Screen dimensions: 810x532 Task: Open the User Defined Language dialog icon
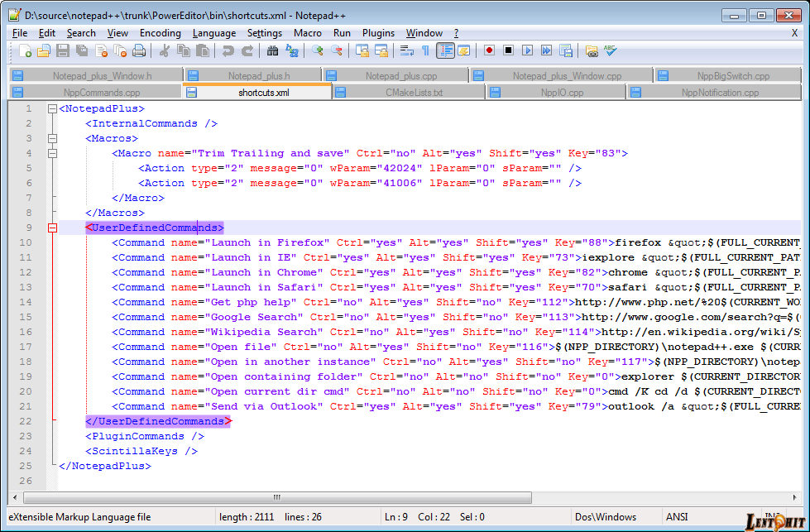pyautogui.click(x=464, y=50)
